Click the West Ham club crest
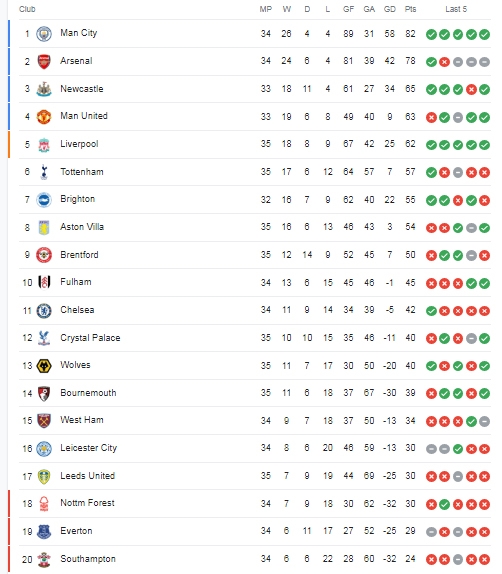Image resolution: width=502 pixels, height=574 pixels. pyautogui.click(x=44, y=421)
